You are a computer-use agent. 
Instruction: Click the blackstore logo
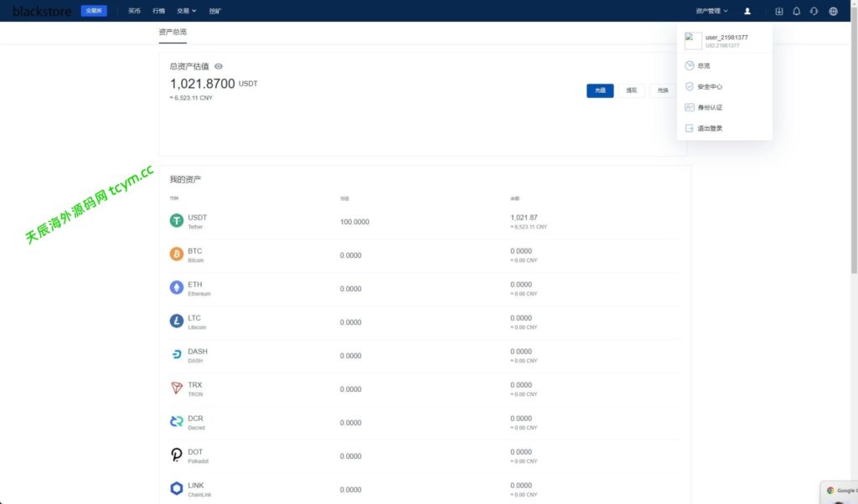42,11
